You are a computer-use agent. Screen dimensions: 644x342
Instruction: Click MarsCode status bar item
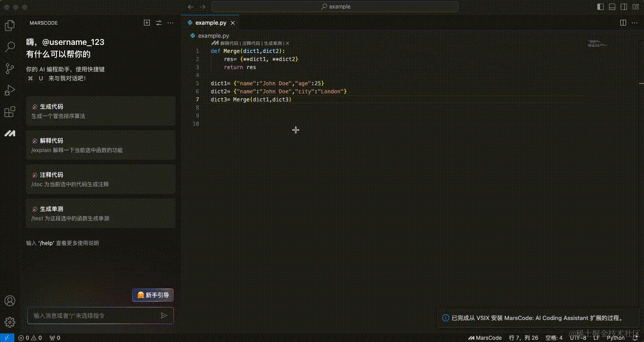[x=485, y=338]
